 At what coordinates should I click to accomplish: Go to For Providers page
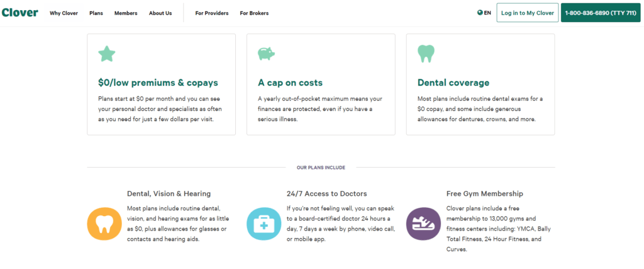pyautogui.click(x=212, y=13)
